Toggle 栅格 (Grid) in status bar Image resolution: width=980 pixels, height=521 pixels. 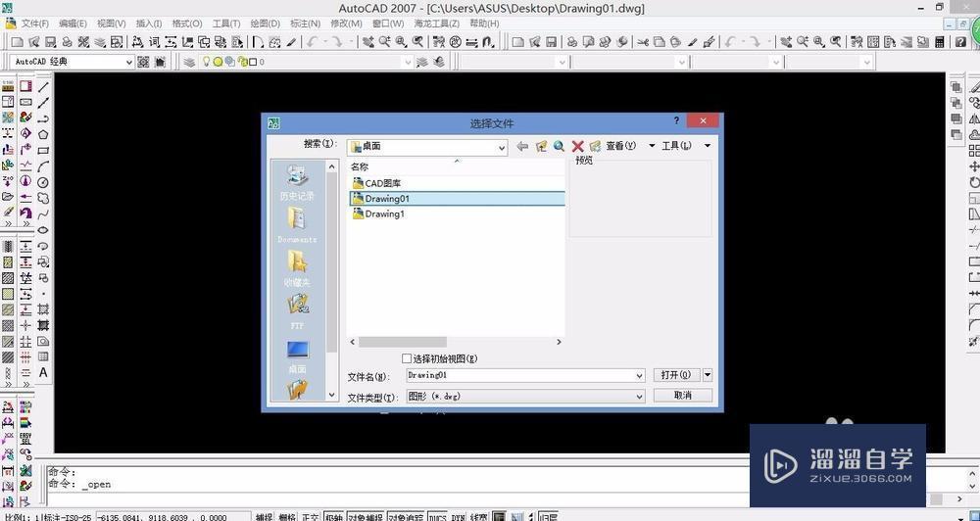287,517
